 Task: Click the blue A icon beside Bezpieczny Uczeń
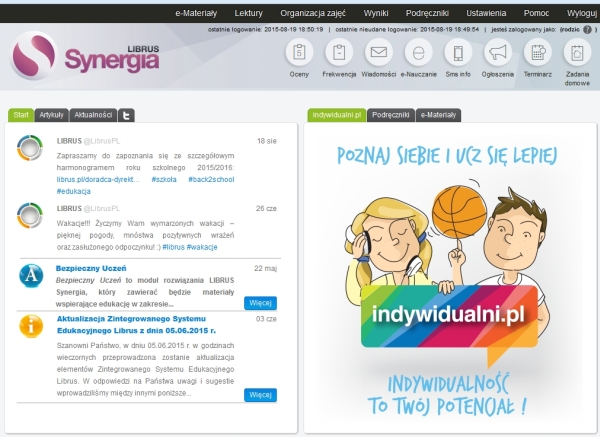(x=31, y=276)
